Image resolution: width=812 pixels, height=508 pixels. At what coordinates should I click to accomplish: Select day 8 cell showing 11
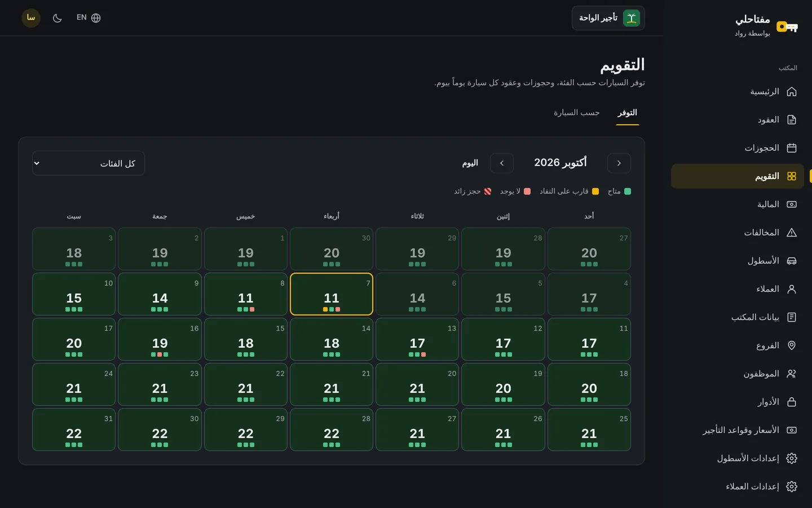246,294
